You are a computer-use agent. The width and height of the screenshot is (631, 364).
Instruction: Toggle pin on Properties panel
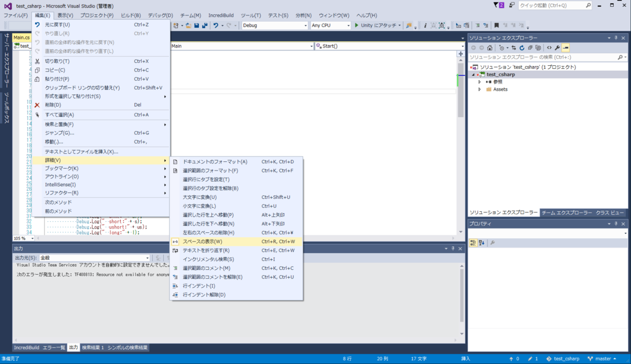pyautogui.click(x=616, y=224)
